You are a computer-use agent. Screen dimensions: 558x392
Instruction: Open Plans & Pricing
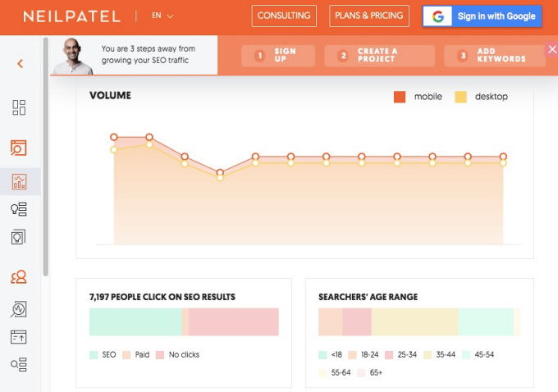pyautogui.click(x=369, y=16)
